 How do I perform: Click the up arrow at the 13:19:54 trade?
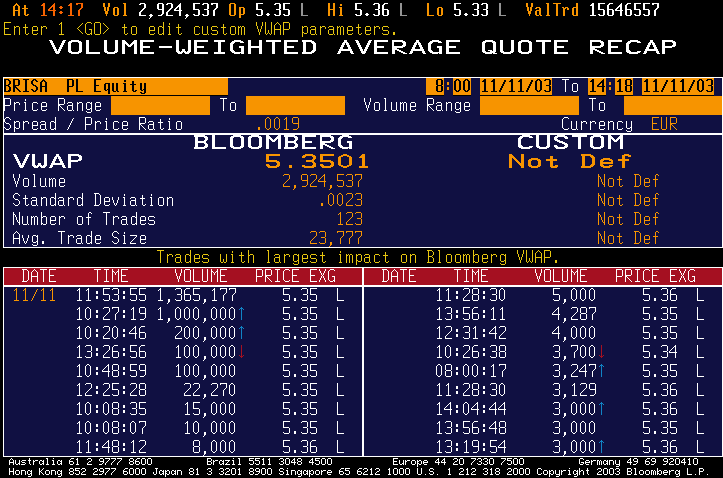pyautogui.click(x=602, y=447)
